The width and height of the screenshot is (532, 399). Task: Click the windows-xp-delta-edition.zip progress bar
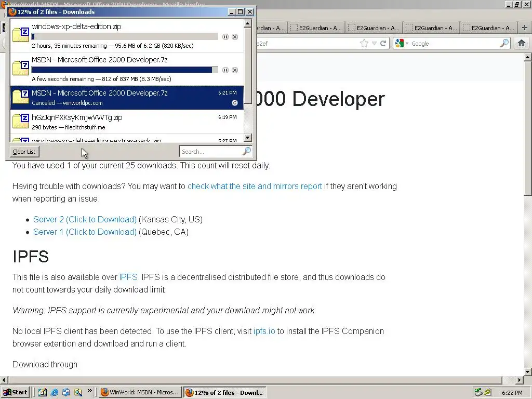[x=125, y=37]
